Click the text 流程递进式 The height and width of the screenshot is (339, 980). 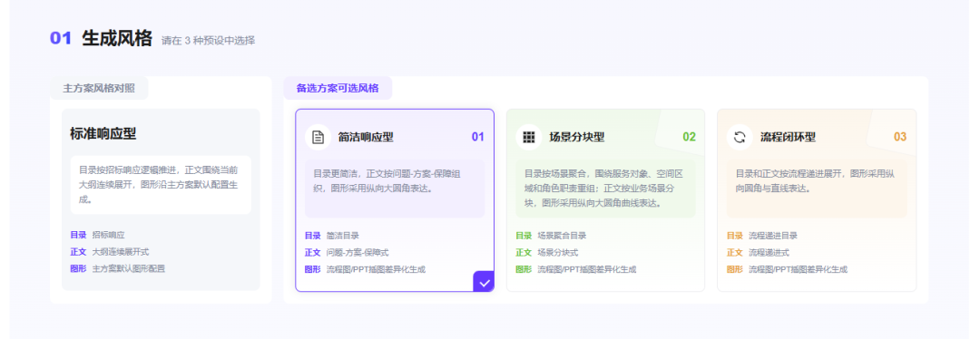(769, 252)
